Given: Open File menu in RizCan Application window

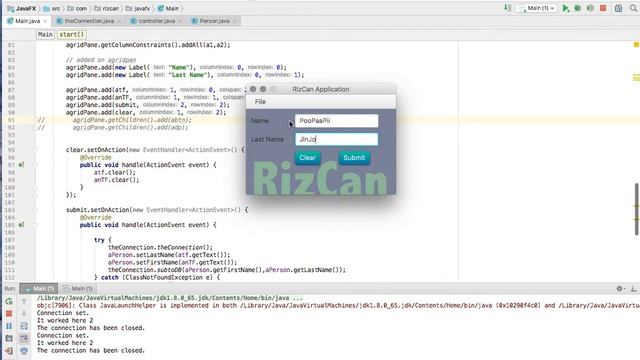Looking at the screenshot, I should [260, 102].
